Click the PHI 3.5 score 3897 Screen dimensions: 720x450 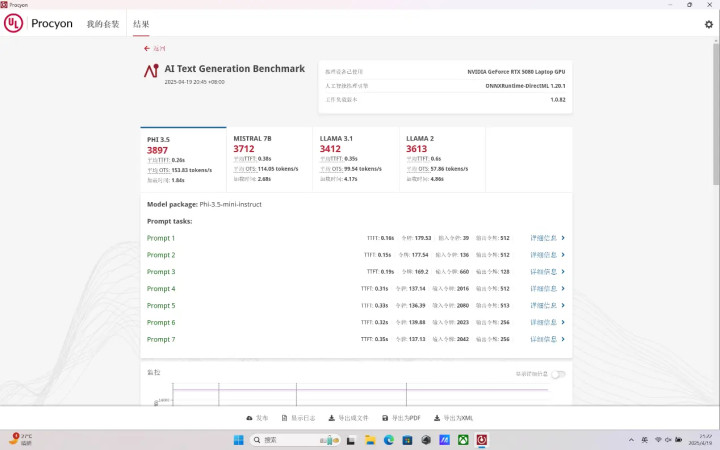coord(158,150)
